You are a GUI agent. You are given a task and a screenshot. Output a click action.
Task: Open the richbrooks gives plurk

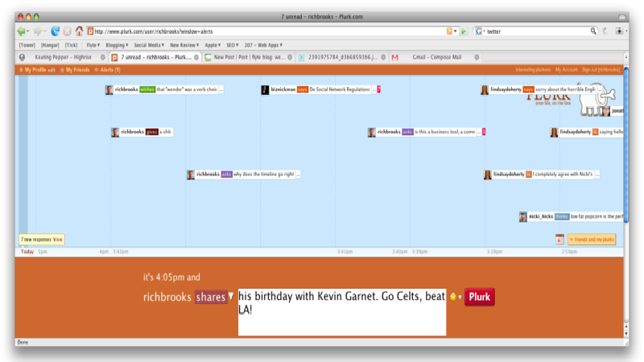tap(142, 132)
